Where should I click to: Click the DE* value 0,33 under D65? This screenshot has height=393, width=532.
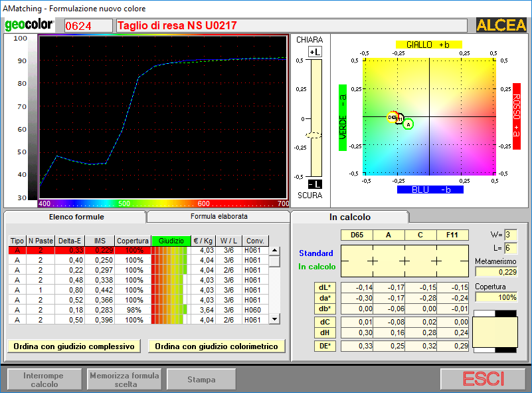(x=357, y=346)
